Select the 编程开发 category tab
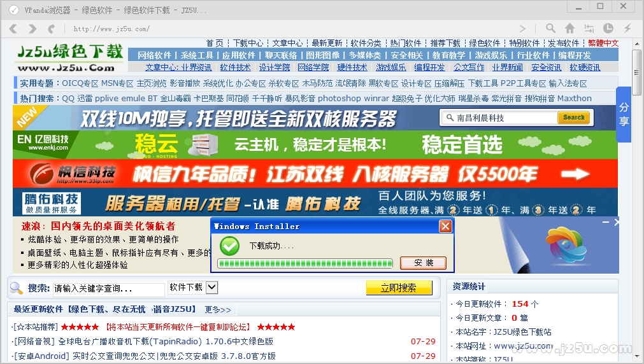Screen dimensions: 644x364 coord(575,55)
